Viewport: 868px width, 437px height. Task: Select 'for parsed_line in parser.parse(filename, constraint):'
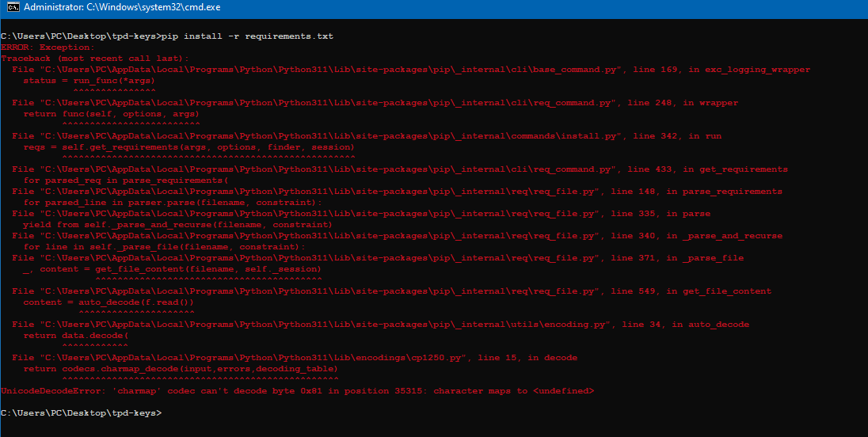coord(173,203)
